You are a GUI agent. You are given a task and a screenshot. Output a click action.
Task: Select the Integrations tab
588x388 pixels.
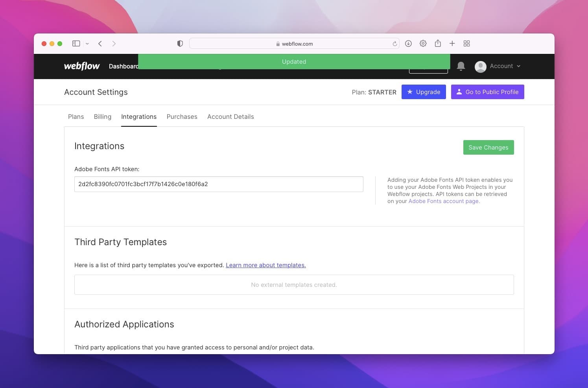point(139,117)
